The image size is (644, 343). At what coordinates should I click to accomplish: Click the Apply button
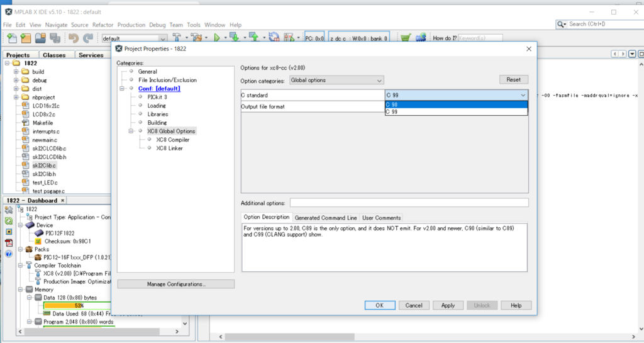tap(448, 305)
